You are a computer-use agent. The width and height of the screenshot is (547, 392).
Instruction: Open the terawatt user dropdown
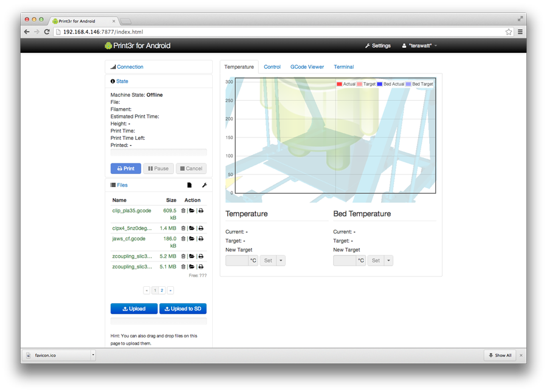pyautogui.click(x=419, y=46)
